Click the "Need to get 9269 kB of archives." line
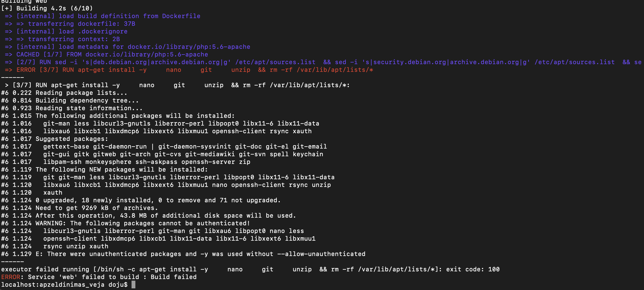The image size is (644, 290). 97,208
